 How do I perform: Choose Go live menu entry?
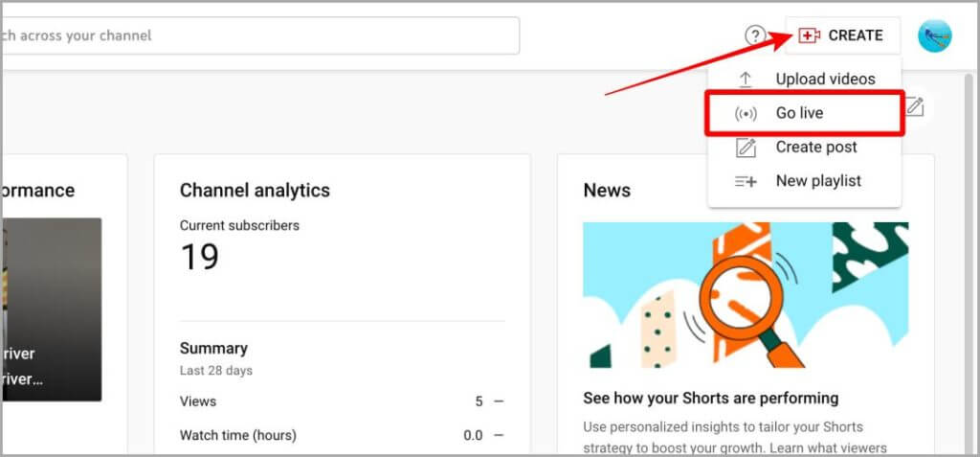tap(804, 113)
